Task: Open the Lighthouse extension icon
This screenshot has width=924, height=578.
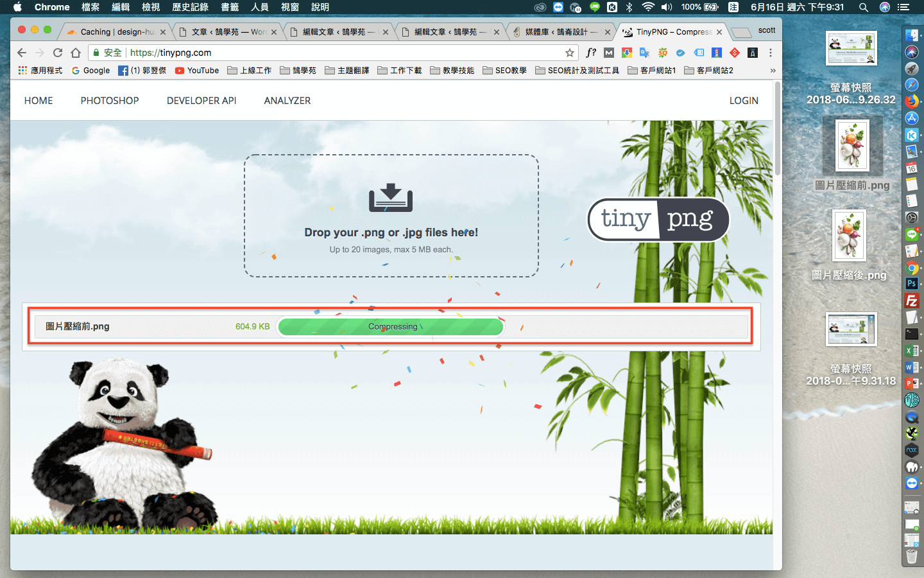Action: click(x=717, y=53)
